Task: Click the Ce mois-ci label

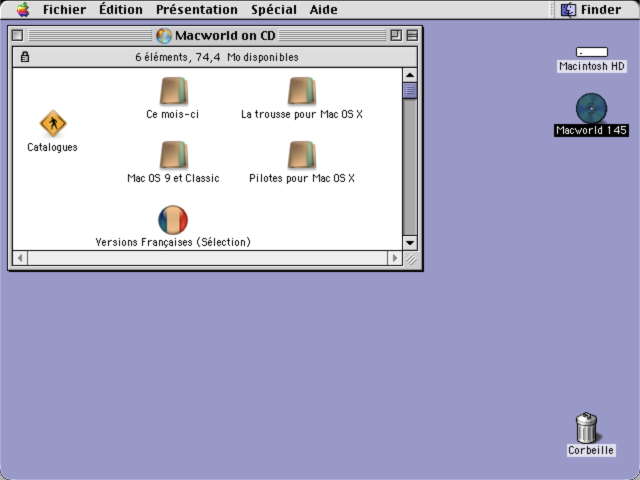Action: (173, 114)
